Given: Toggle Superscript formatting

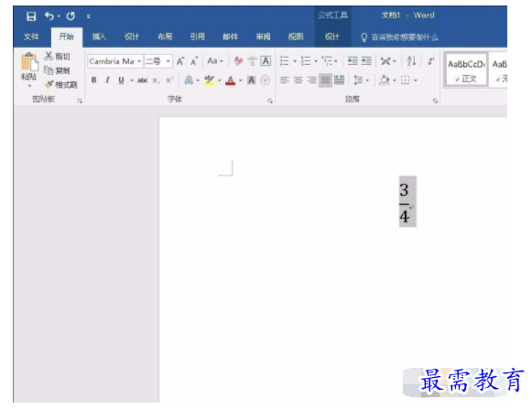Looking at the screenshot, I should pos(169,81).
